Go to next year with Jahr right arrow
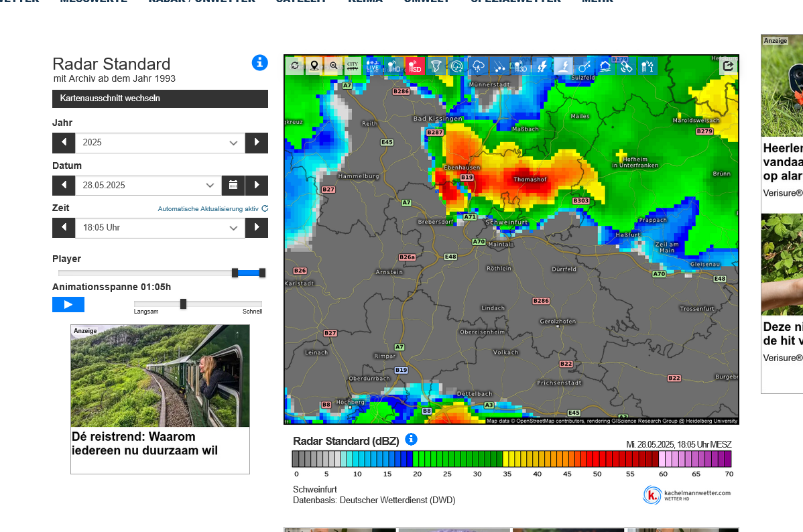Screen dimensions: 803x532 click(x=257, y=142)
